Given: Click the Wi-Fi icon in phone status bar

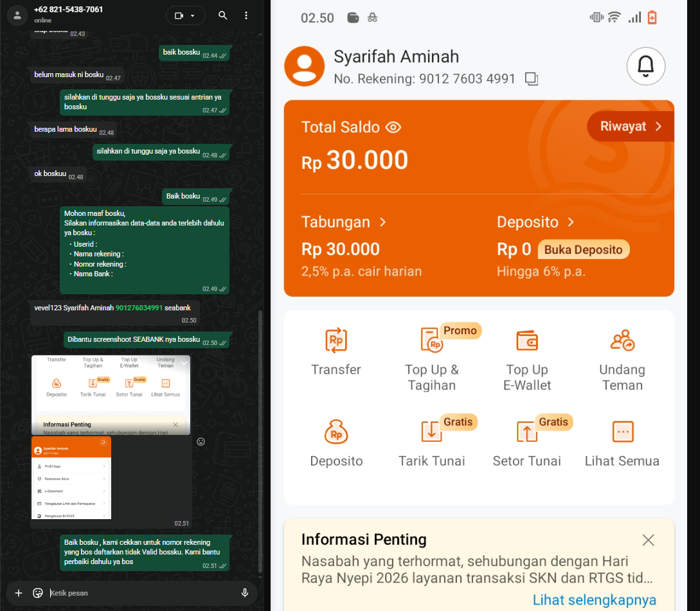Looking at the screenshot, I should tap(615, 17).
